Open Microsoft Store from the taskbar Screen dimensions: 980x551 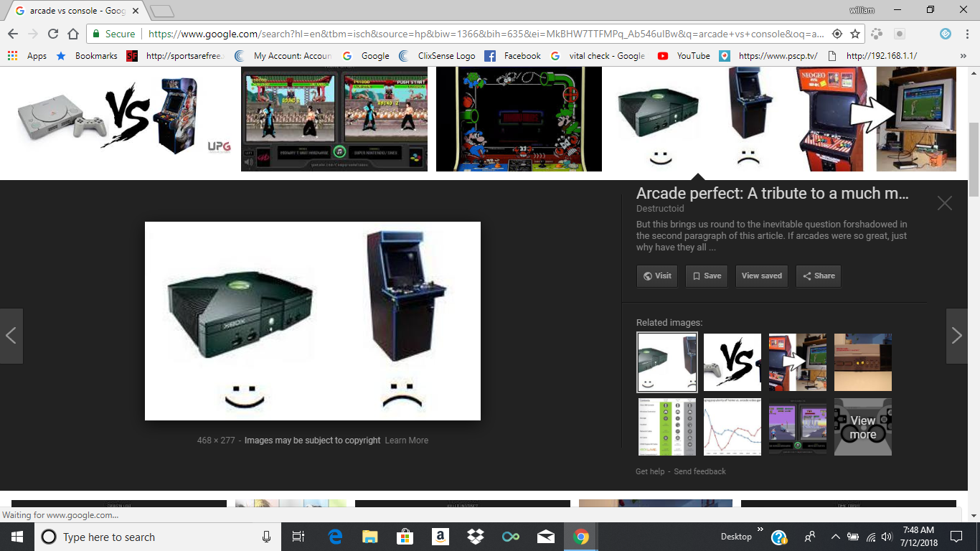405,537
